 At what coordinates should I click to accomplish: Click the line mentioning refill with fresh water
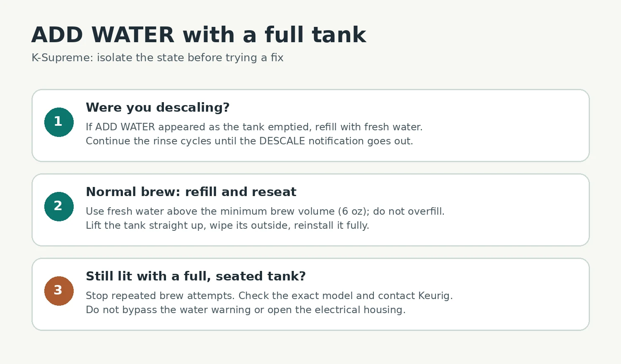(x=254, y=127)
